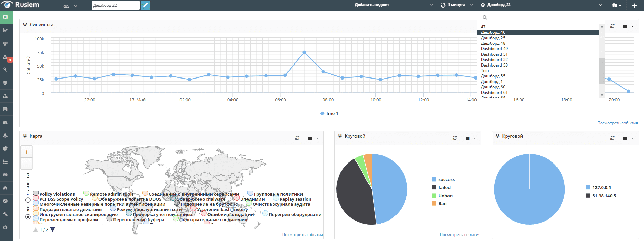Open incidents icon with red badge
The image size is (644, 241).
6,57
